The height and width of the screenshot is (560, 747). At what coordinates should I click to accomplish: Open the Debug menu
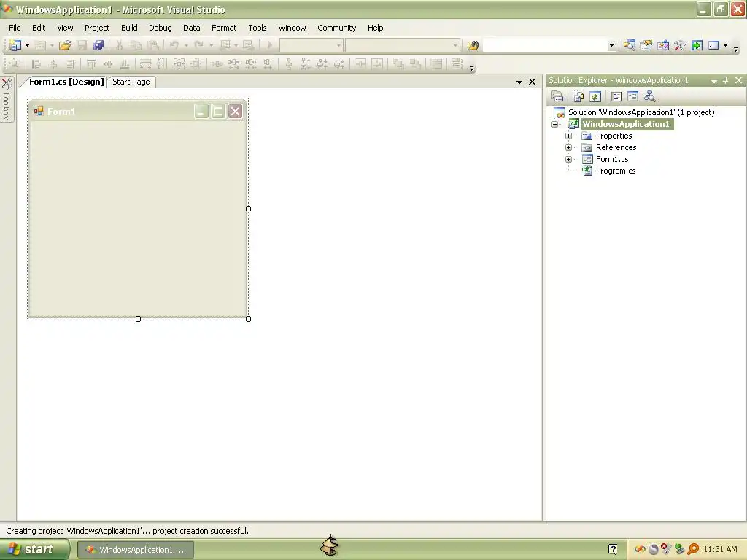click(x=160, y=28)
